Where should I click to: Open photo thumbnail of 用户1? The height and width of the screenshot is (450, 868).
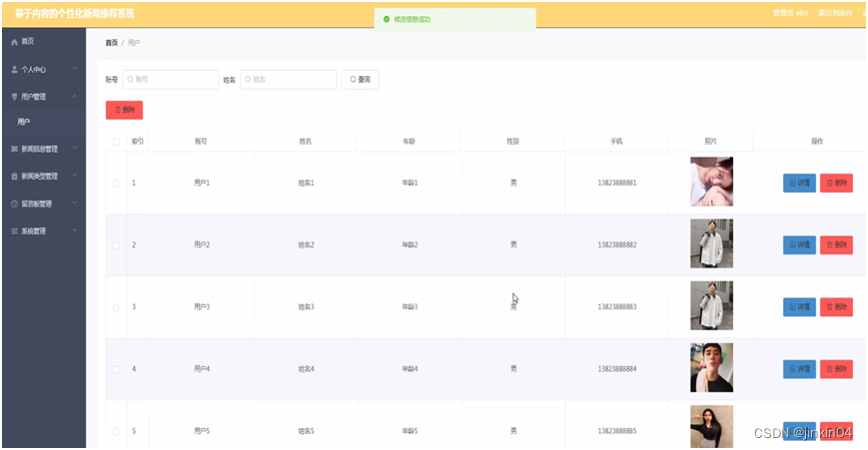[711, 182]
